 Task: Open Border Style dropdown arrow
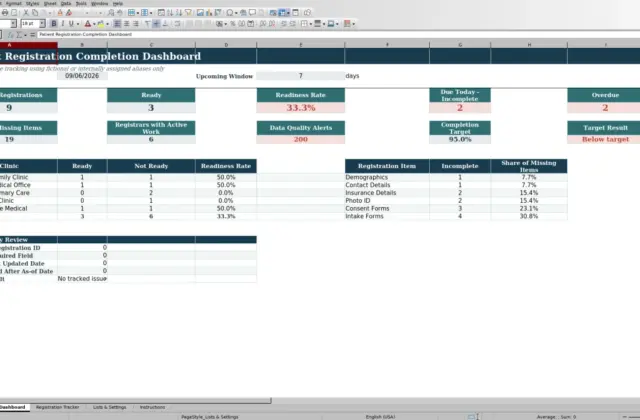coord(324,24)
